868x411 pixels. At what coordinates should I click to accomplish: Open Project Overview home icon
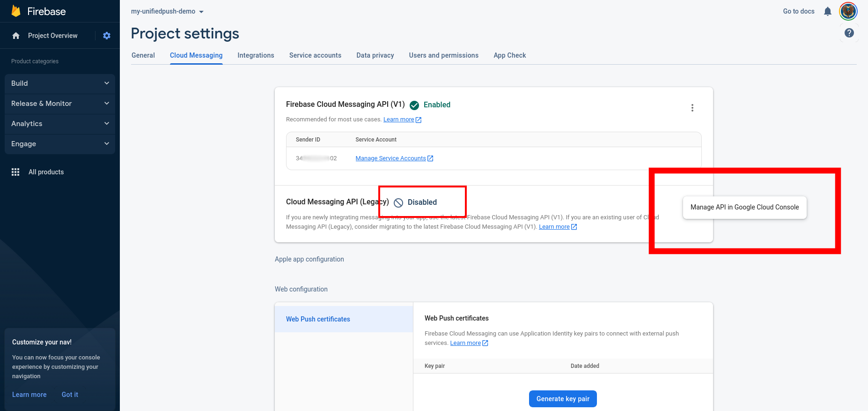pos(16,36)
